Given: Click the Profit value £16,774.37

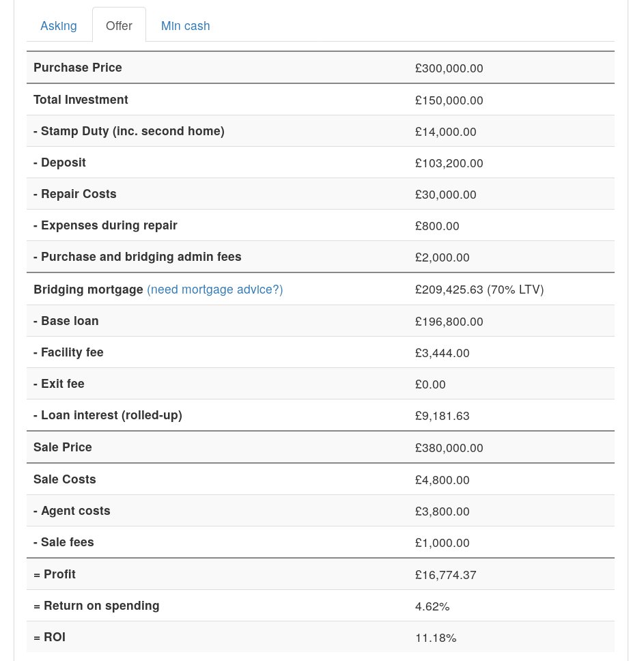Looking at the screenshot, I should (445, 575).
